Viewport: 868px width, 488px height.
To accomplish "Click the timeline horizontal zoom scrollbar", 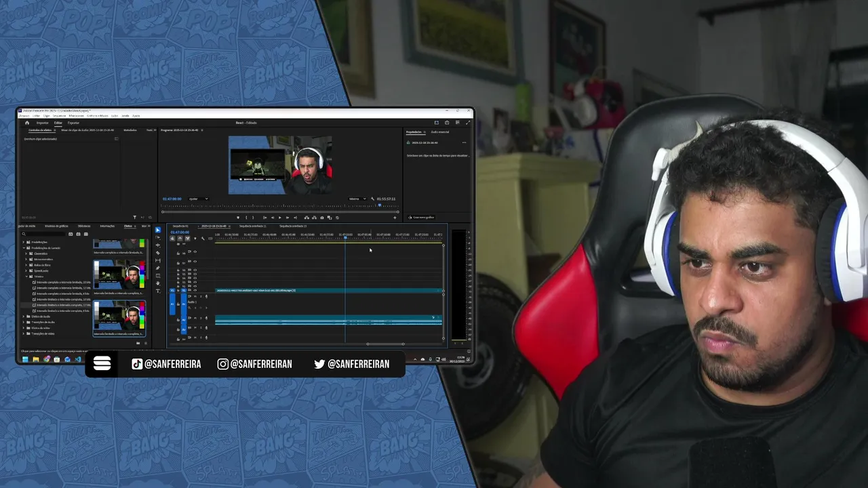I will pos(385,344).
